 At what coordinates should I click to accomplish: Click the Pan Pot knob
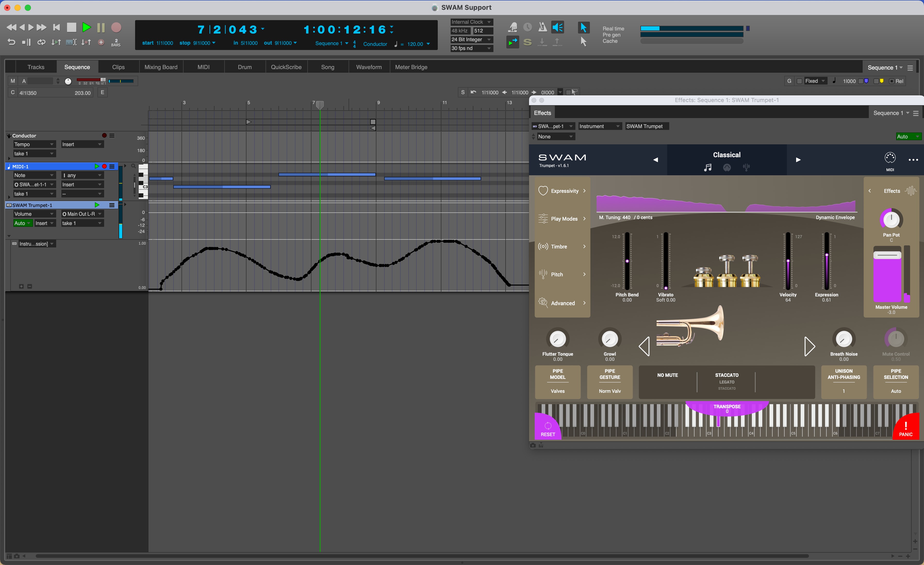pos(891,220)
